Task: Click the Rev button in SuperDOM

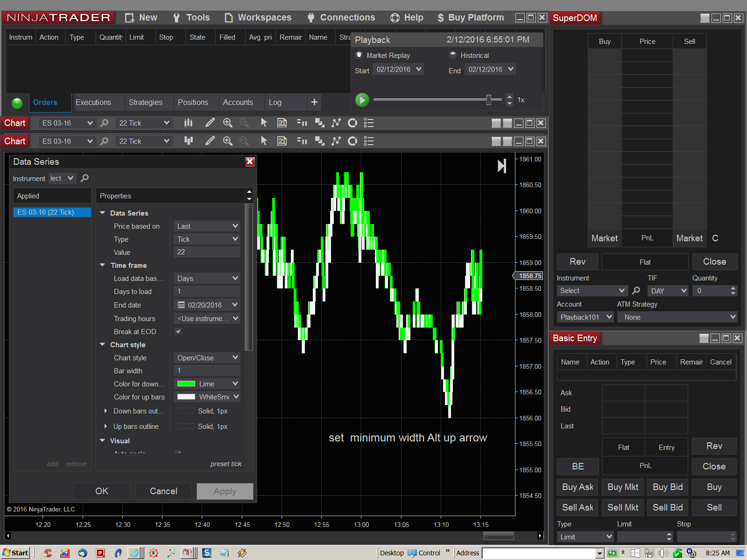Action: pos(578,262)
